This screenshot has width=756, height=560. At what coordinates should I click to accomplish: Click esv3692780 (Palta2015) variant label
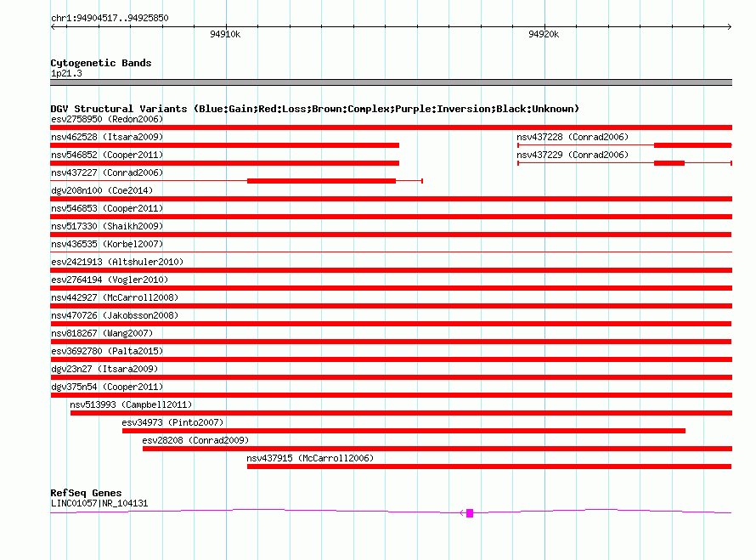pyautogui.click(x=107, y=351)
